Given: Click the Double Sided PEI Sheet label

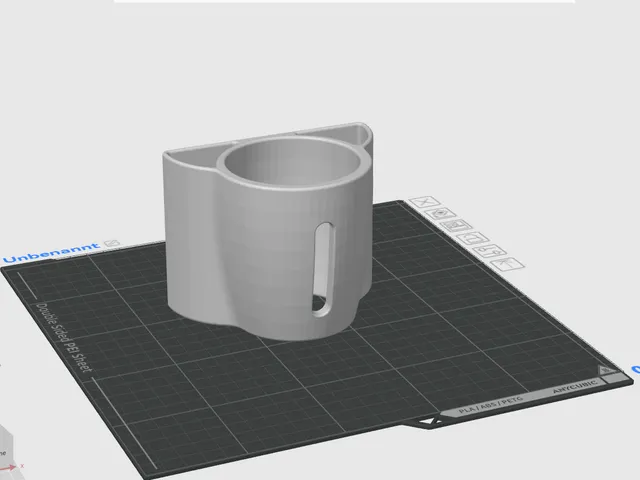Looking at the screenshot, I should click(x=64, y=337).
